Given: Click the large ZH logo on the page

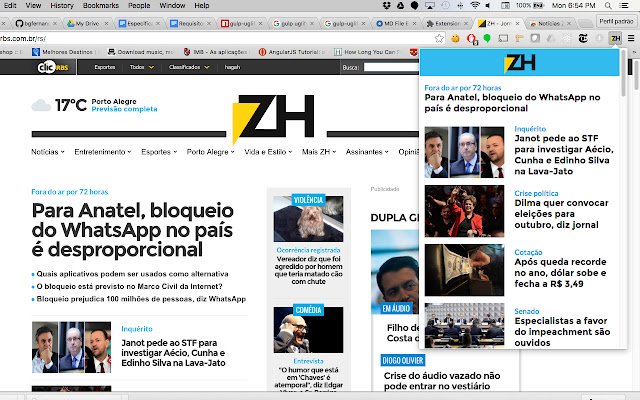Looking at the screenshot, I should tap(273, 118).
